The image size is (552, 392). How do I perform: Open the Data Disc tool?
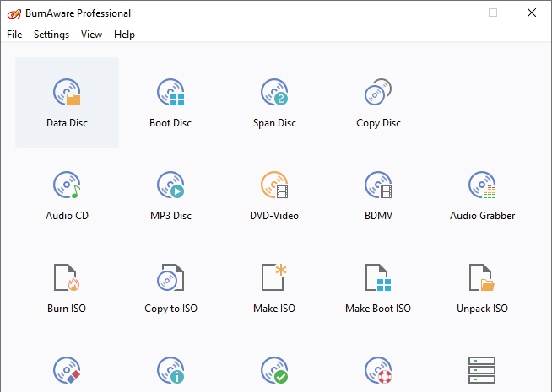[67, 103]
